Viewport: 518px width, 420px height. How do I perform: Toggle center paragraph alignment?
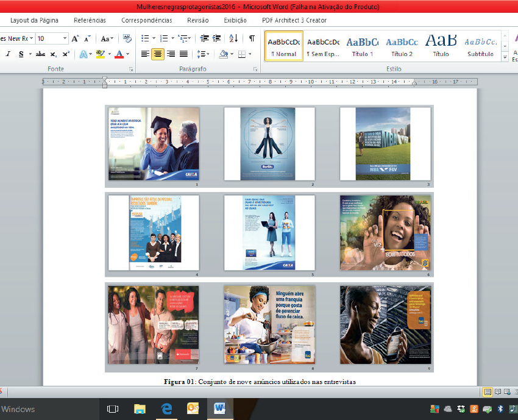pos(158,54)
